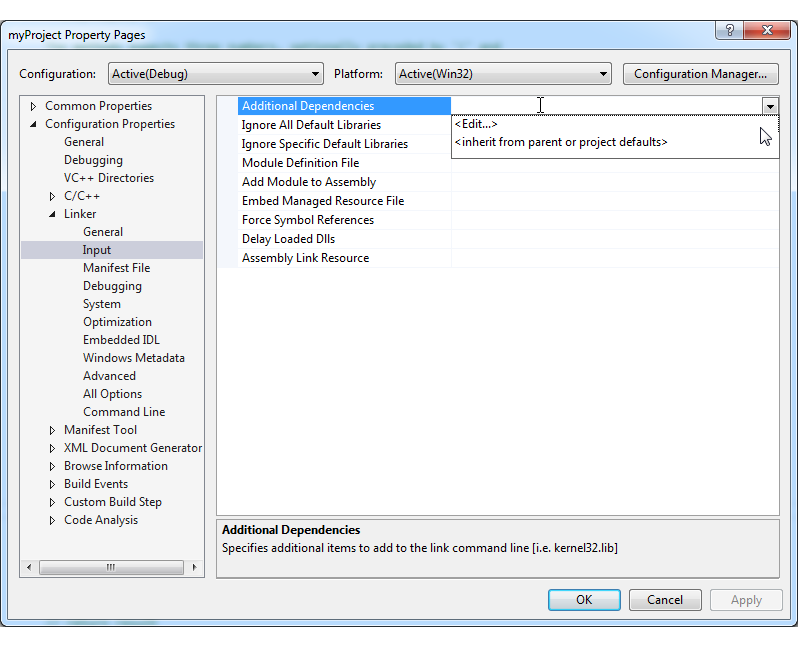Click the Additional Dependencies dropdown arrow

coord(770,106)
